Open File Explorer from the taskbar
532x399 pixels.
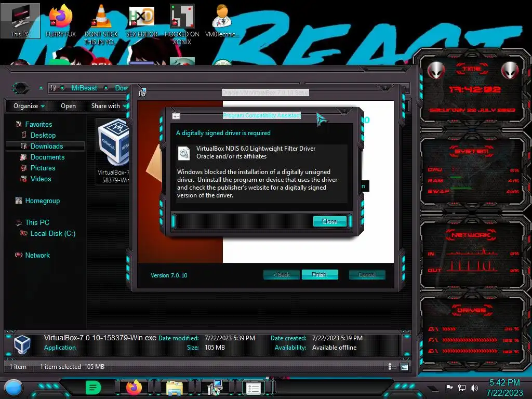pyautogui.click(x=175, y=388)
